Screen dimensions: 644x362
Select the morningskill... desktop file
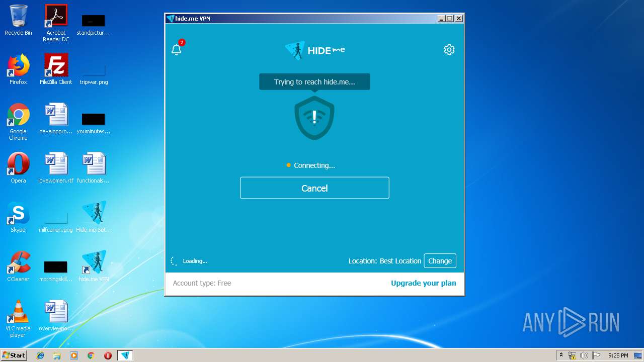(56, 270)
